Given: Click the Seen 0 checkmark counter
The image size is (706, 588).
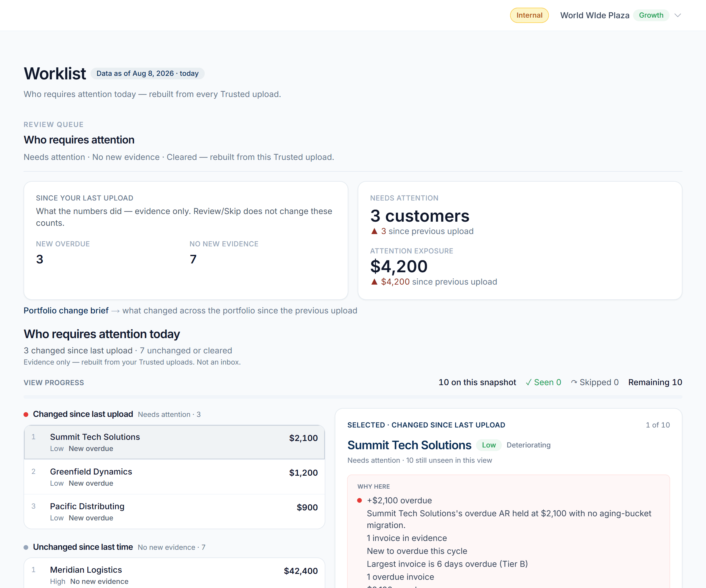Looking at the screenshot, I should point(543,382).
